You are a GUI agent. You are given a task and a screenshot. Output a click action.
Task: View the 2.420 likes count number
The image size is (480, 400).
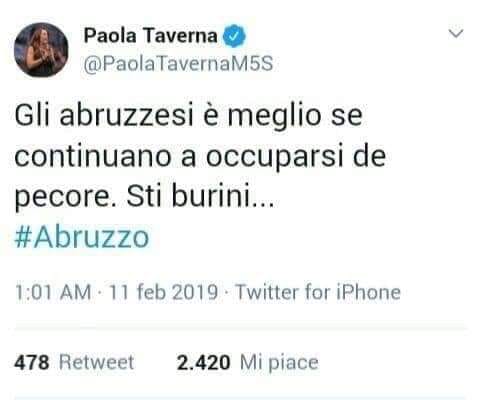click(203, 362)
